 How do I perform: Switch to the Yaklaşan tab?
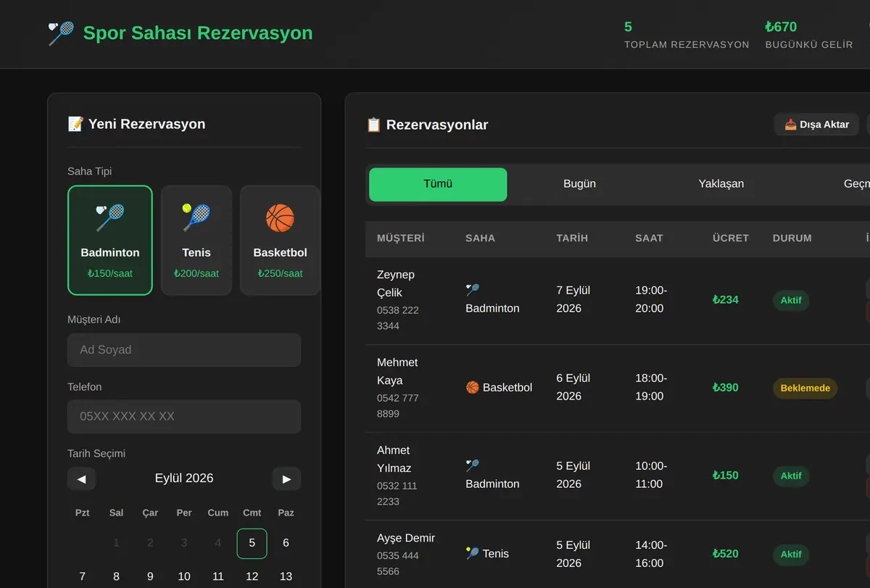pos(721,184)
